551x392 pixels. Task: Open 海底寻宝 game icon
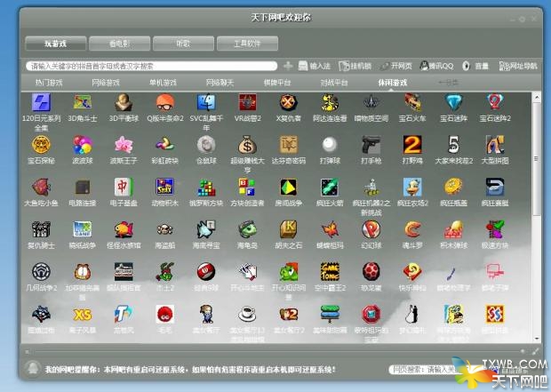[206, 229]
